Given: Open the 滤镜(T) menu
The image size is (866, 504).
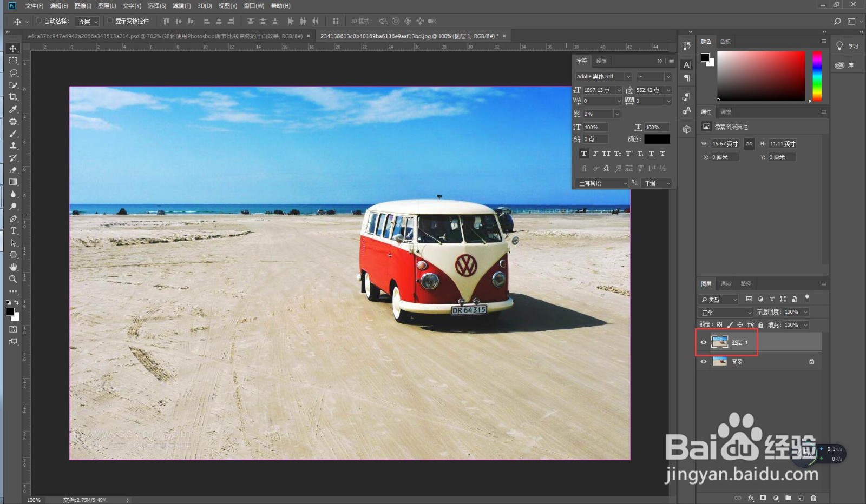Looking at the screenshot, I should click(182, 6).
